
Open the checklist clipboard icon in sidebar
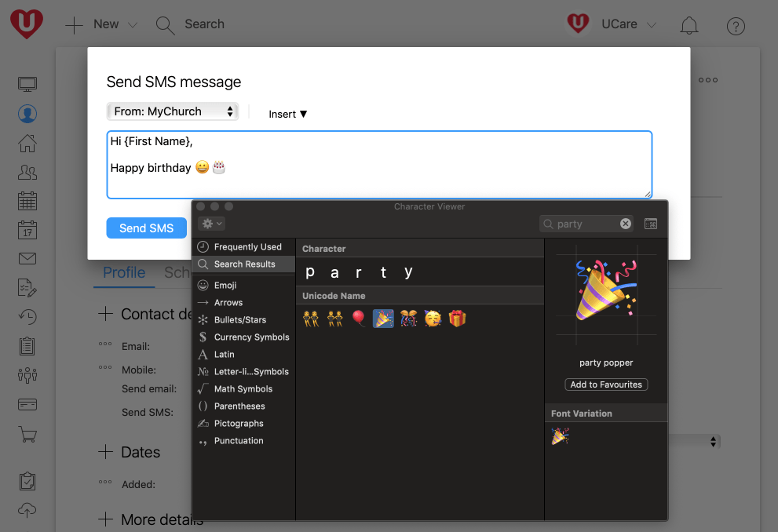click(27, 481)
